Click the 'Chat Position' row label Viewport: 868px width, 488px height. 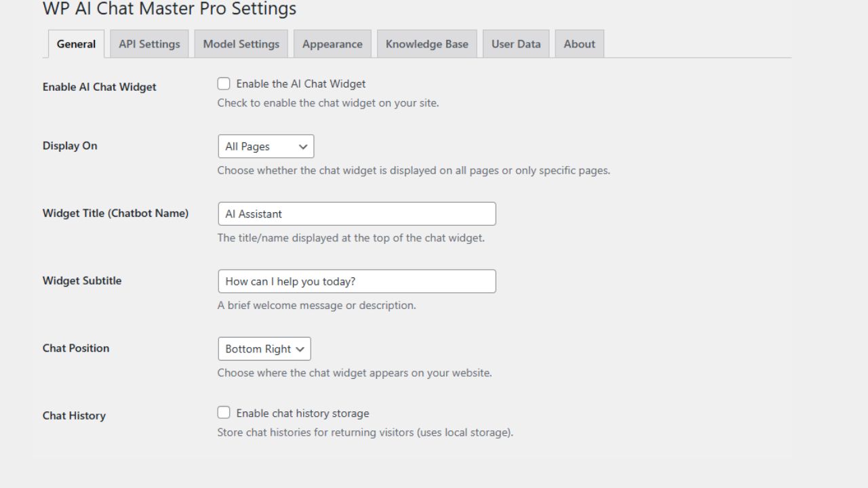point(76,348)
